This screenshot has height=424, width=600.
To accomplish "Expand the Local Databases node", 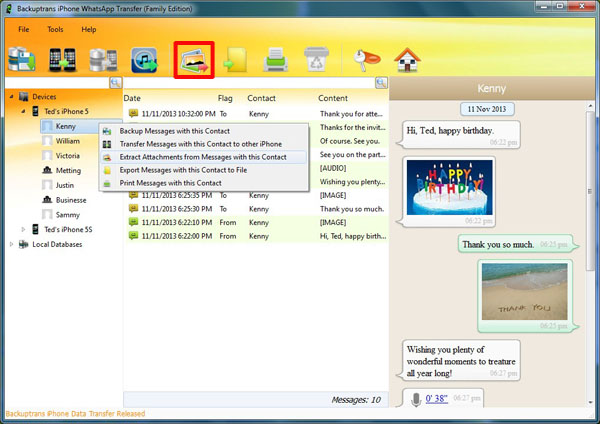I will pos(11,244).
